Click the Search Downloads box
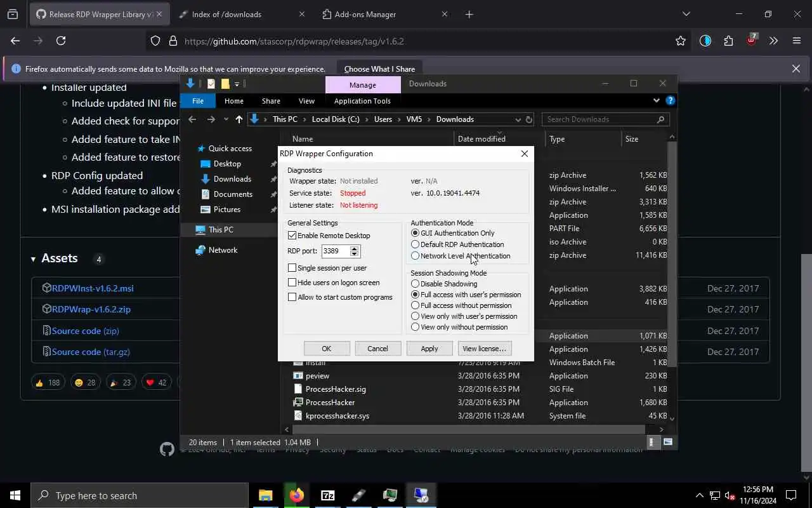 point(606,119)
